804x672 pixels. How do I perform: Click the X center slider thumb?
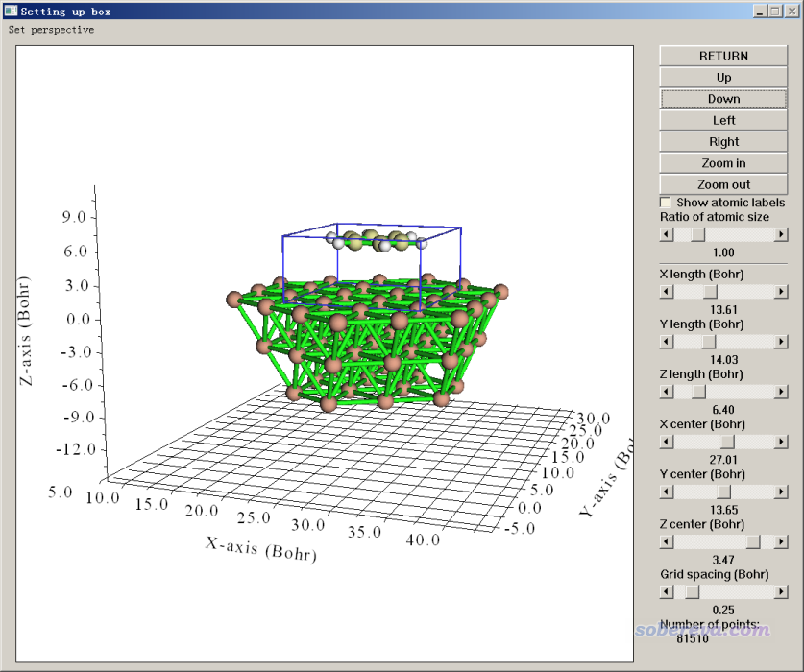coord(727,442)
